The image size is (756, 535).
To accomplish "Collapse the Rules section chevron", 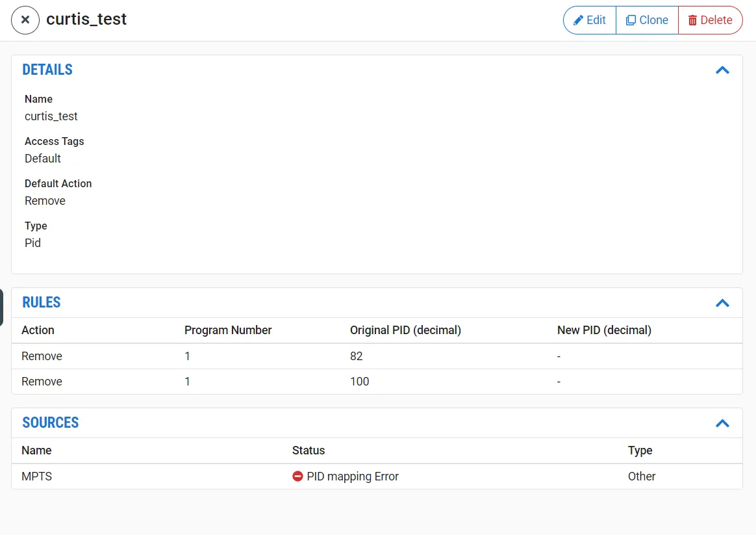I will pyautogui.click(x=722, y=303).
